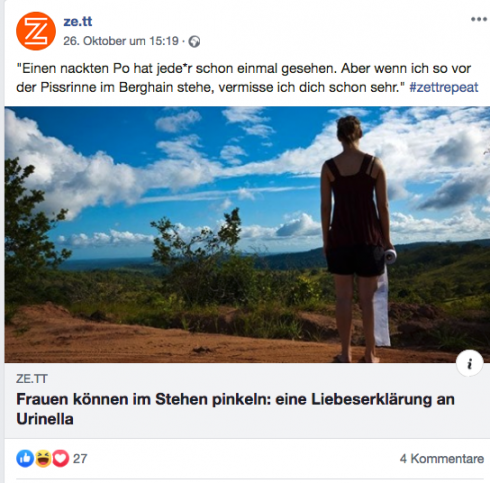The width and height of the screenshot is (490, 483).
Task: Click the ZE.TT source domain label
Action: (32, 379)
